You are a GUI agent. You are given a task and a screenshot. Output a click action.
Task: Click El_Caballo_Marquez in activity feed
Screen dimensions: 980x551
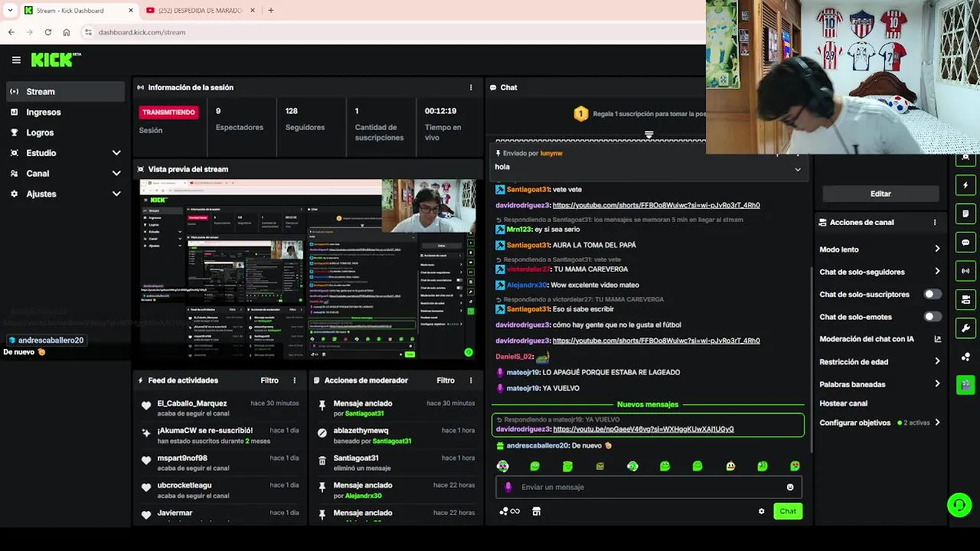pos(192,403)
